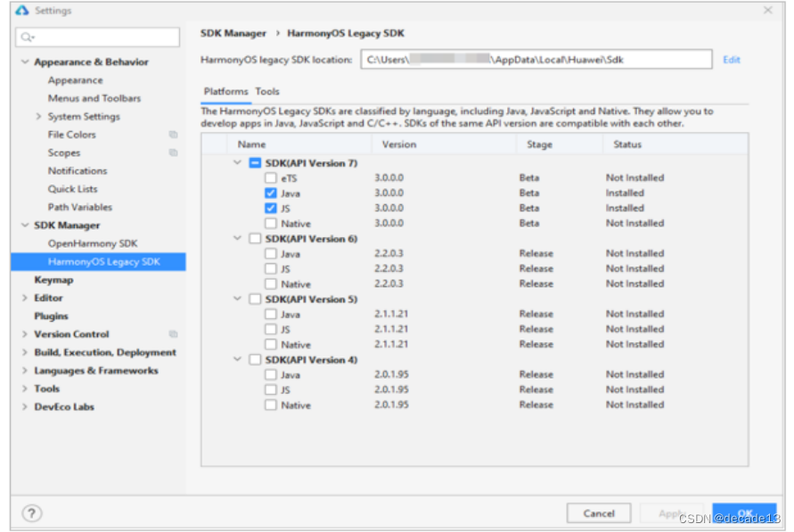Click the help question mark icon
The height and width of the screenshot is (532, 794).
pyautogui.click(x=32, y=513)
